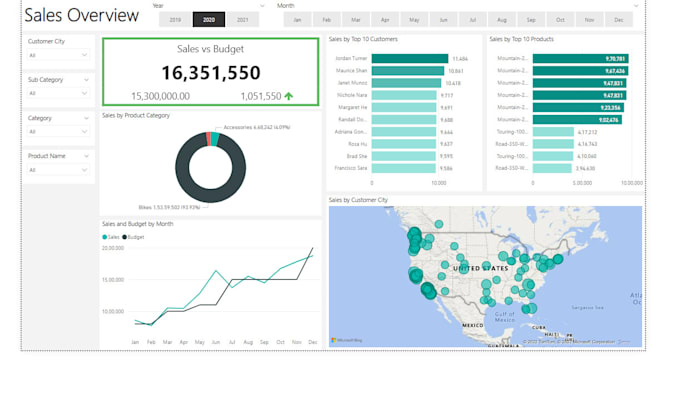Filter by Jul in Month slicer
Image resolution: width=680 pixels, height=393 pixels.
tap(473, 20)
